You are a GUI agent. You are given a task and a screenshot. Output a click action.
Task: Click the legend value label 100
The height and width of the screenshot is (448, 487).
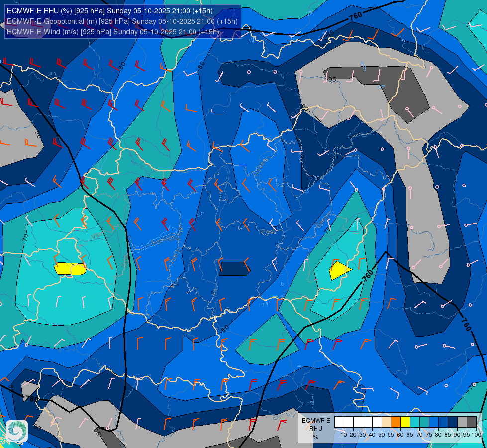477,435
